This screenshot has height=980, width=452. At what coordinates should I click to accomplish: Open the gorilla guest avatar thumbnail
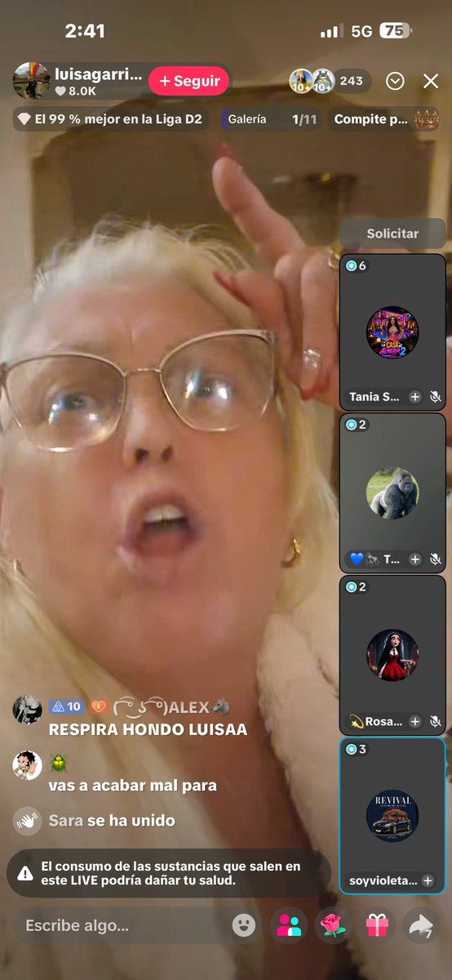click(x=392, y=492)
